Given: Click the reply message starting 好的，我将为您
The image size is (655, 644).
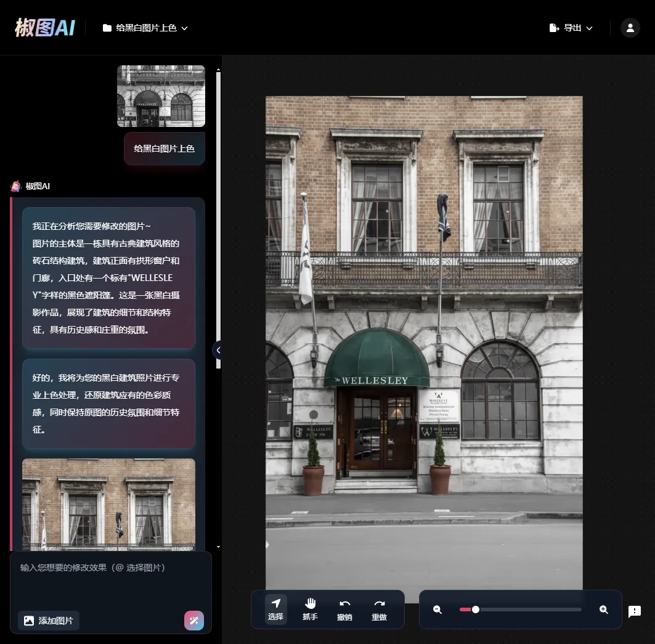Looking at the screenshot, I should pos(108,404).
